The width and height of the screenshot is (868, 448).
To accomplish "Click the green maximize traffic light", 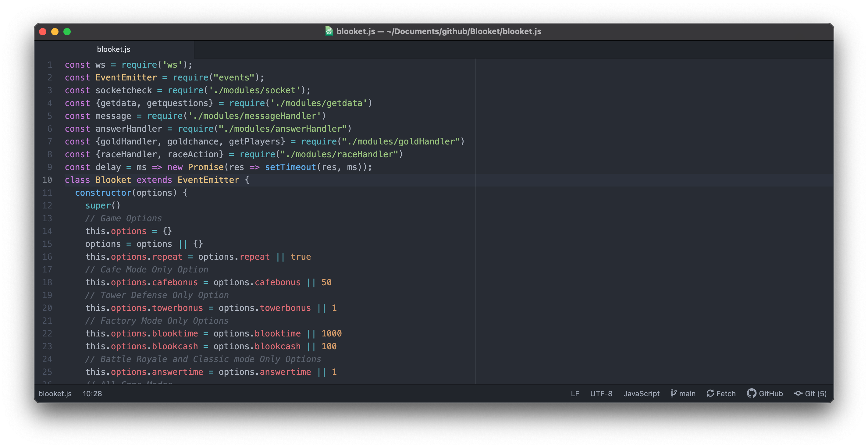I will pyautogui.click(x=67, y=32).
